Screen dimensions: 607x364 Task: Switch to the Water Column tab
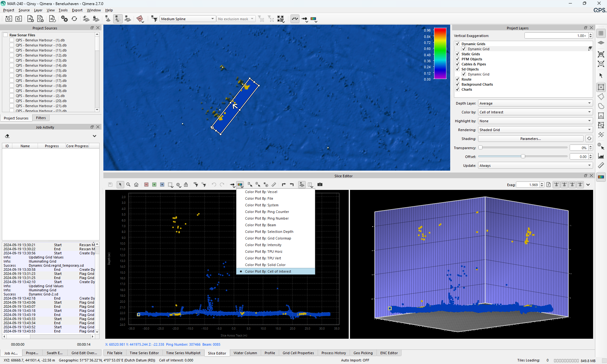click(x=245, y=353)
